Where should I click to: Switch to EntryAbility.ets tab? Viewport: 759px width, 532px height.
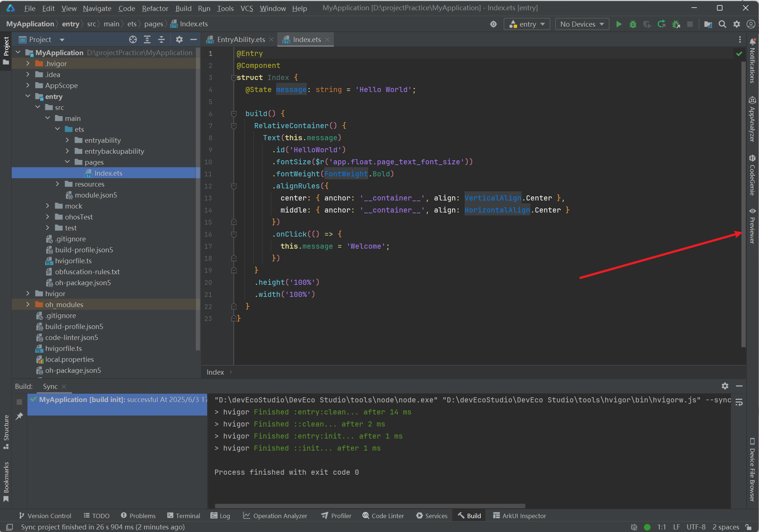click(240, 39)
